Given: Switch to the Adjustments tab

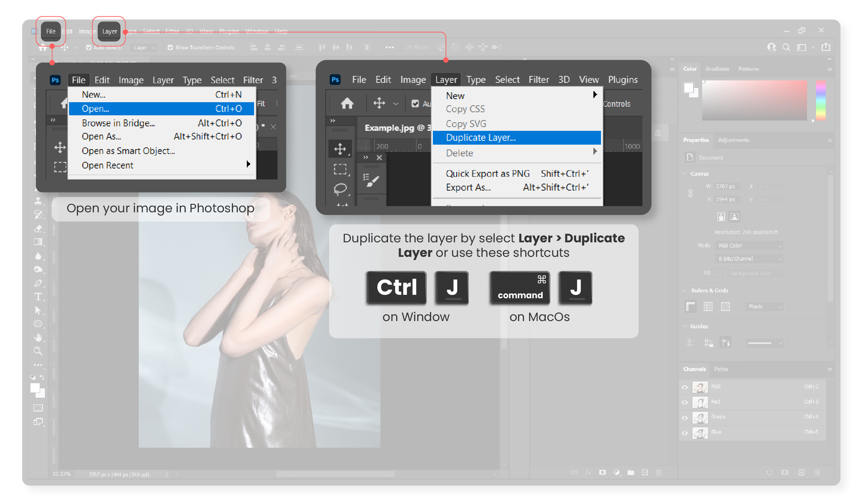Looking at the screenshot, I should pos(734,140).
